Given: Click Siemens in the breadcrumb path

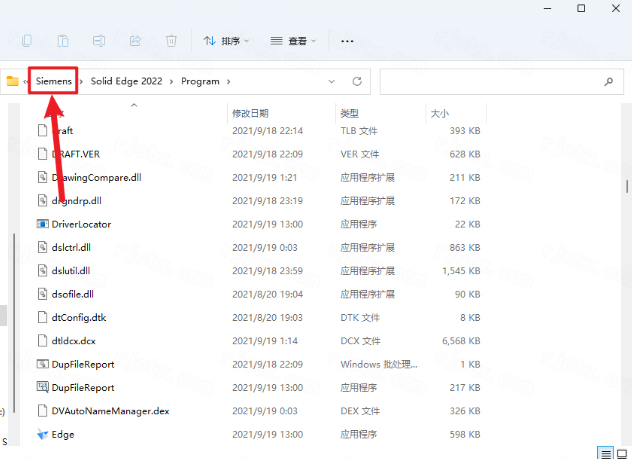Looking at the screenshot, I should point(54,81).
